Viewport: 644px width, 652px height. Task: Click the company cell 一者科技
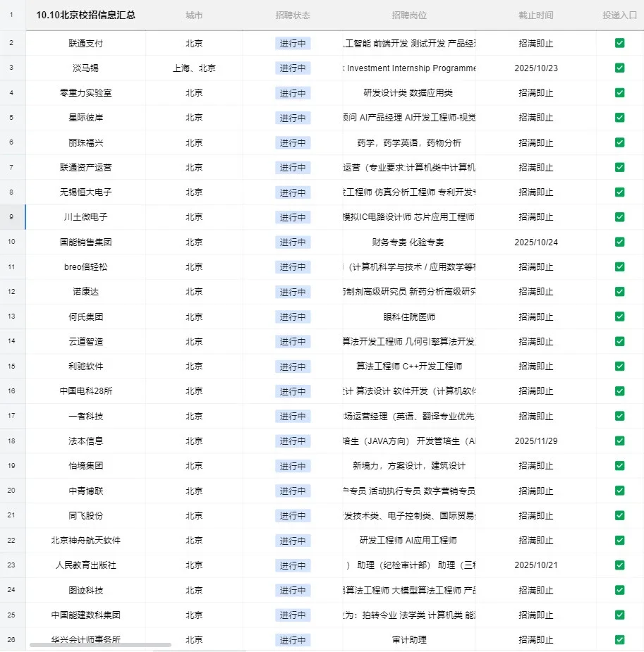(x=85, y=417)
